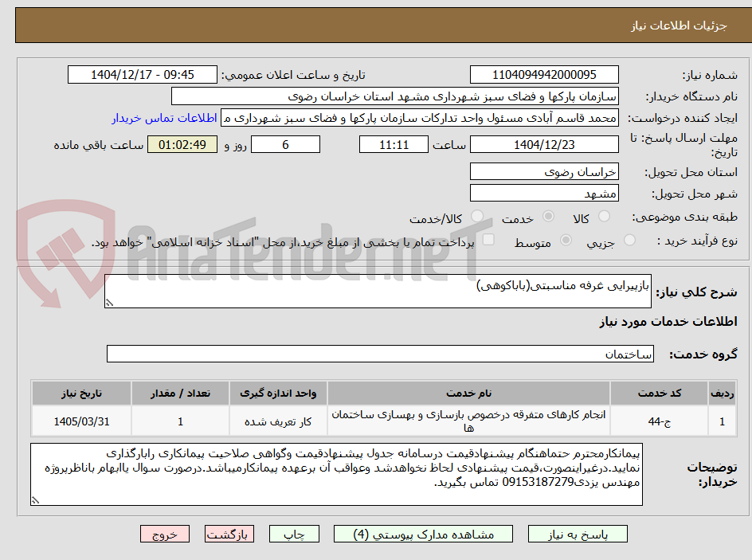Click unit cell کار تعریف شده

tap(278, 421)
